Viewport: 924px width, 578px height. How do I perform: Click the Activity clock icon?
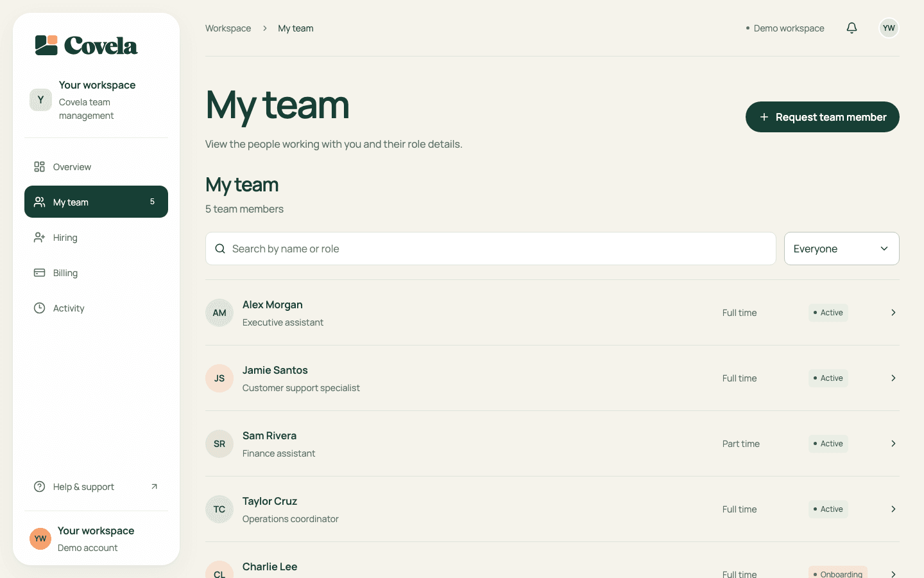click(39, 308)
